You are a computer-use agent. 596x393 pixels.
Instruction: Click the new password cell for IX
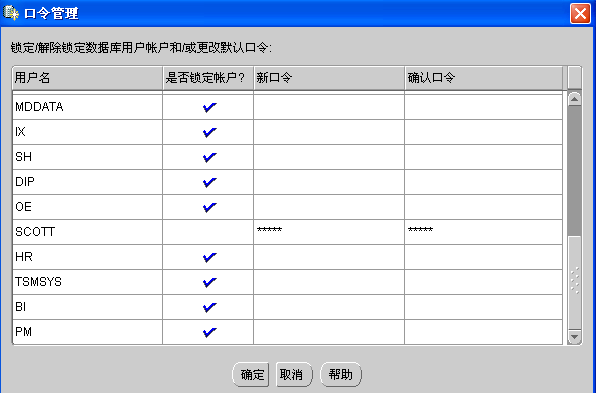[x=329, y=132]
